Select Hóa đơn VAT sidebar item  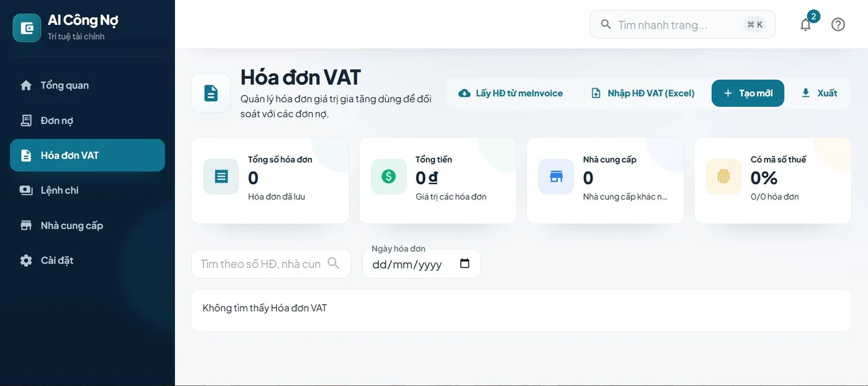tap(87, 155)
